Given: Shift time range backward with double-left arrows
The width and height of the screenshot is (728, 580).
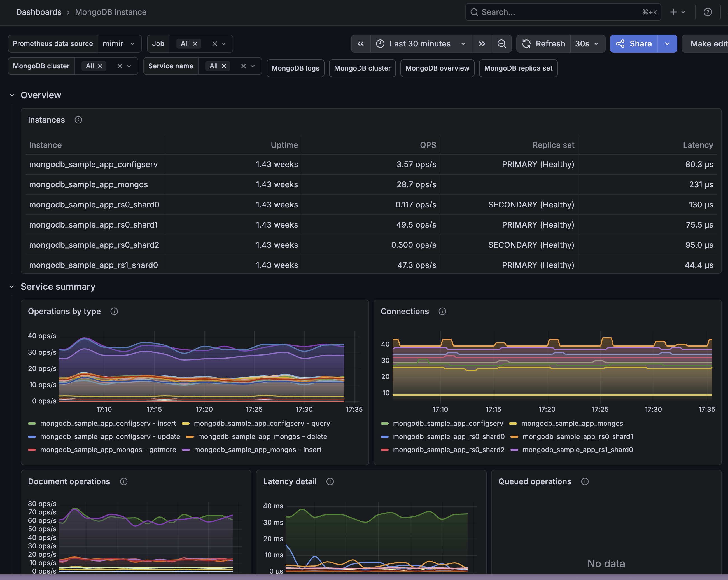Looking at the screenshot, I should tap(361, 44).
